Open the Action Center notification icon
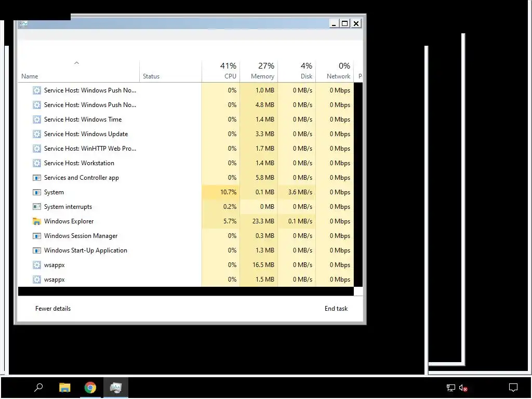This screenshot has width=532, height=399. tap(513, 387)
